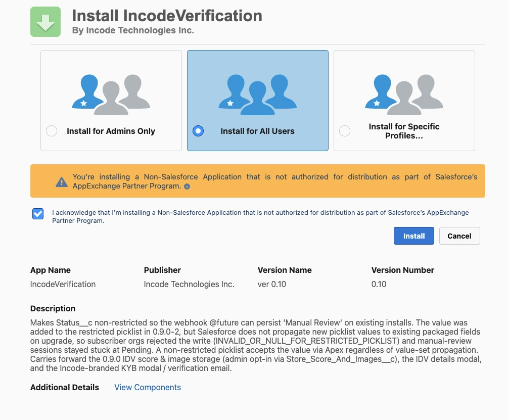
Task: Click the Admins Only users group icon
Action: click(111, 95)
